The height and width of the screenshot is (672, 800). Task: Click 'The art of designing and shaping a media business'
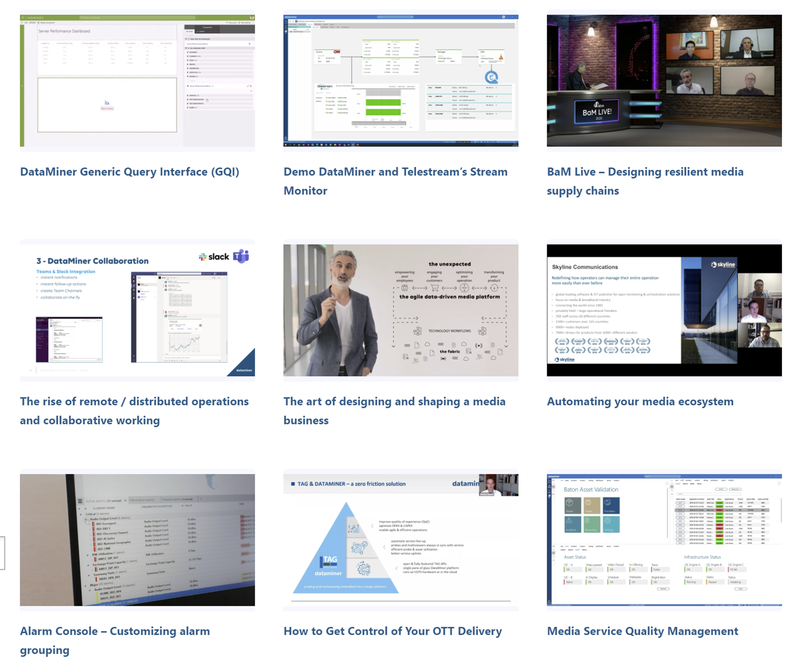pyautogui.click(x=395, y=411)
